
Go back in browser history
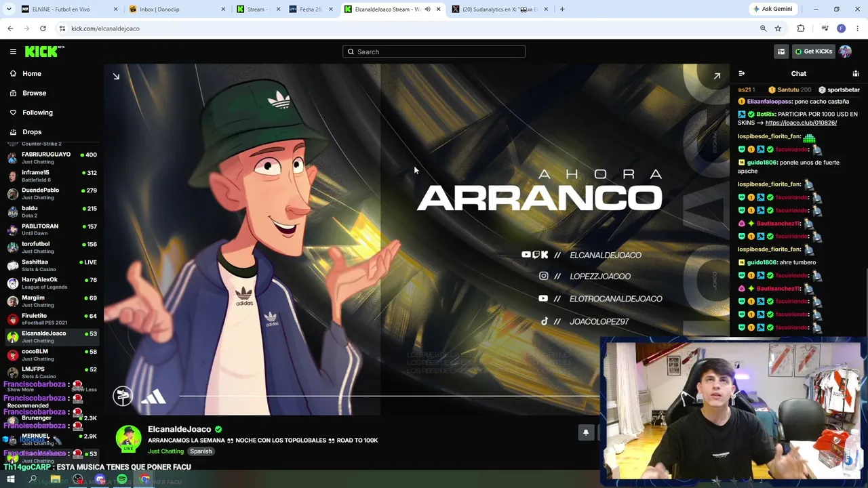coord(10,28)
